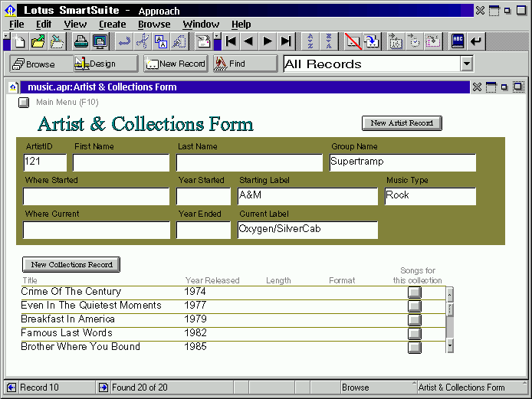Jump to the first record

point(231,41)
